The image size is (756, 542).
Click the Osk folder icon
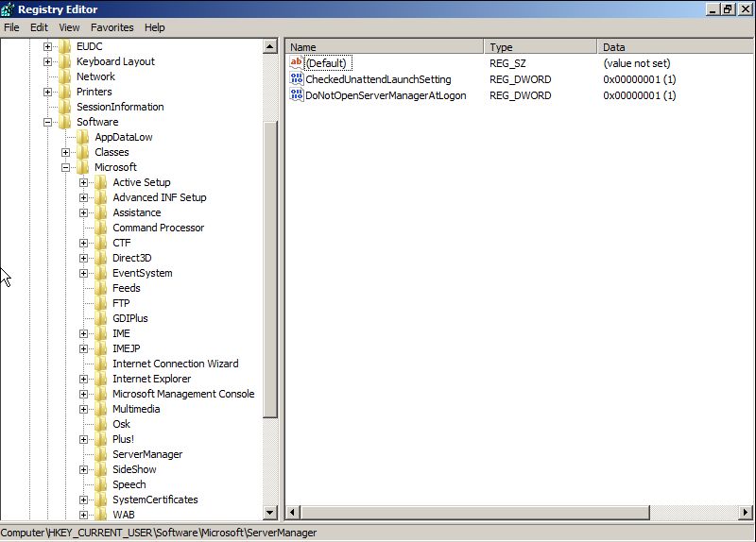[101, 425]
